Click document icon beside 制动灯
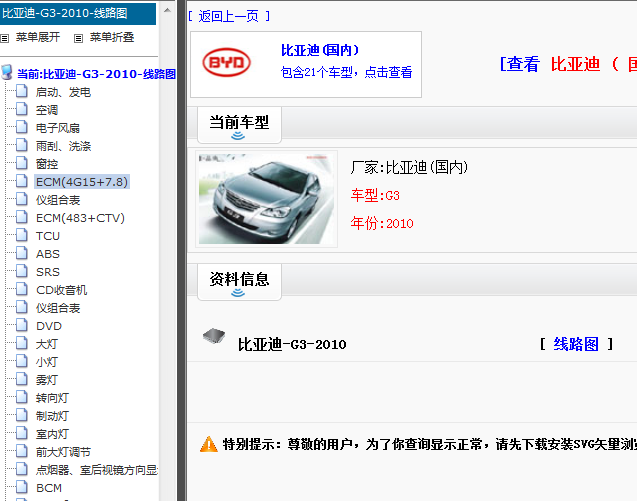The height and width of the screenshot is (501, 637). 22,415
